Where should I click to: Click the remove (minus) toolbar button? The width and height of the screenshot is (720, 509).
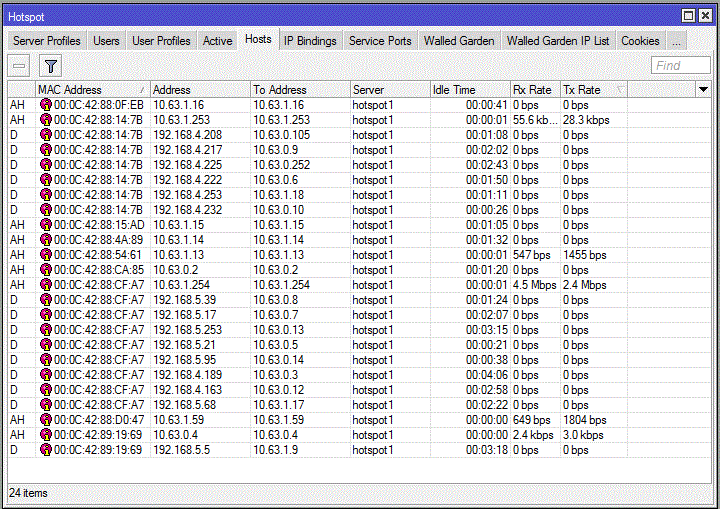[19, 66]
